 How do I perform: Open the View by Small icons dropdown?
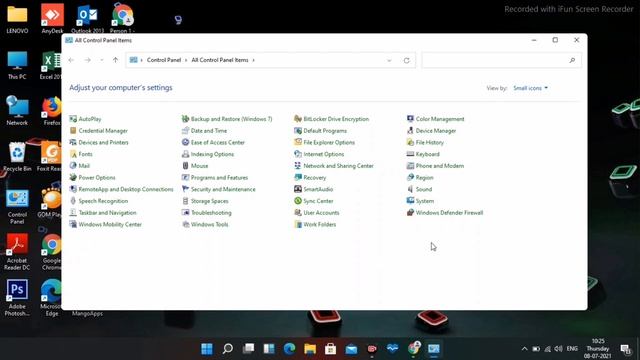[x=531, y=88]
